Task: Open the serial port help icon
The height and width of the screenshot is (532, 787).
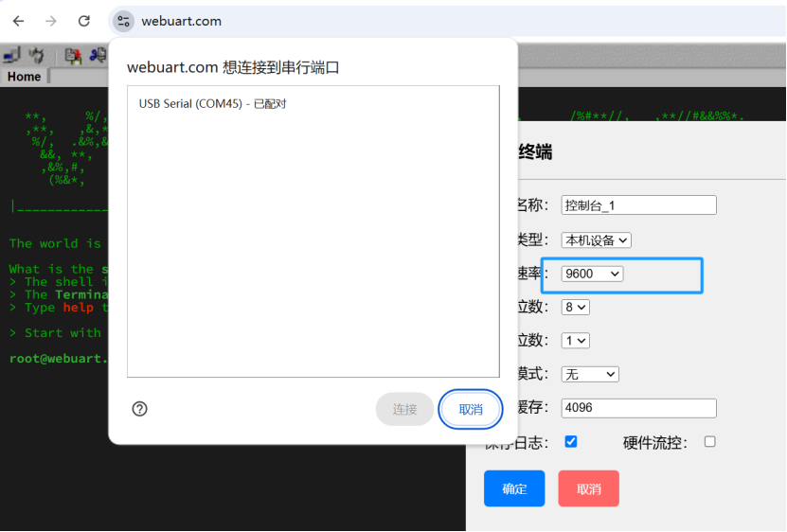Action: [139, 409]
